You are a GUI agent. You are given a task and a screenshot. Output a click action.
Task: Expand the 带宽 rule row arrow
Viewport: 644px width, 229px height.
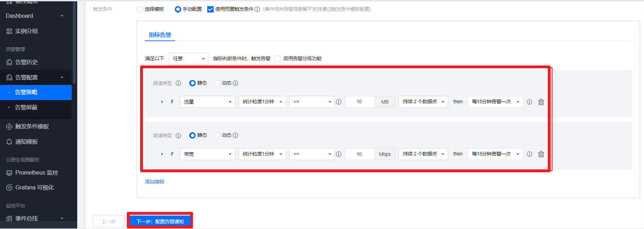point(162,154)
